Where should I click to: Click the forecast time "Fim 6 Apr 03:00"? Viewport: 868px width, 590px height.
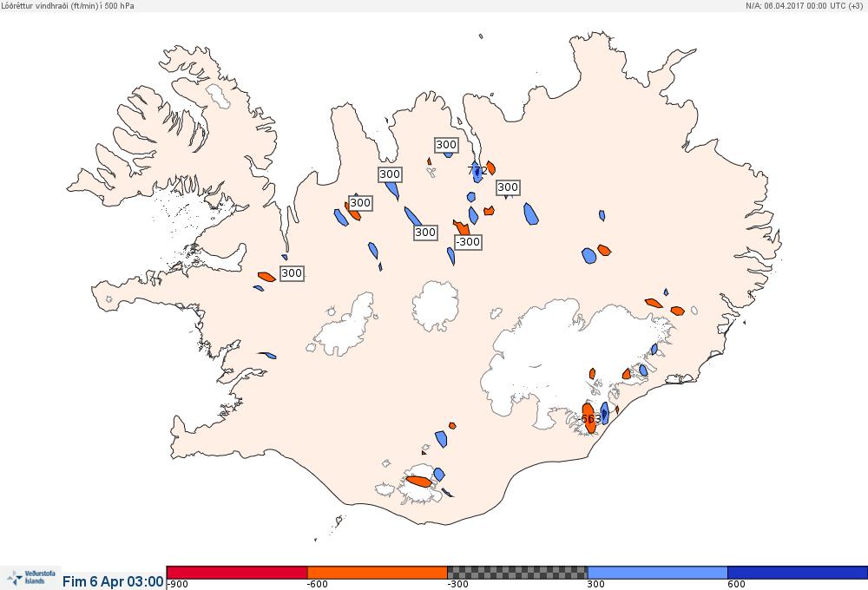(113, 581)
